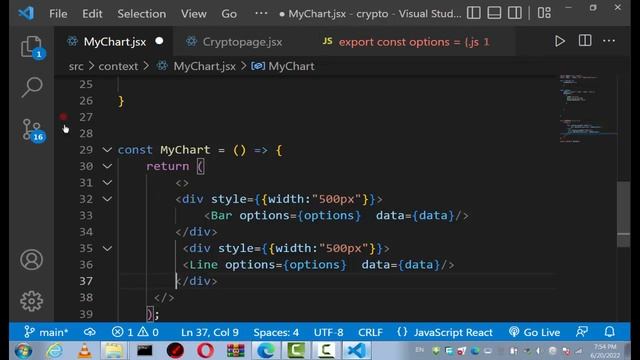Open the View menu
This screenshot has height=360, width=640.
pyautogui.click(x=194, y=14)
